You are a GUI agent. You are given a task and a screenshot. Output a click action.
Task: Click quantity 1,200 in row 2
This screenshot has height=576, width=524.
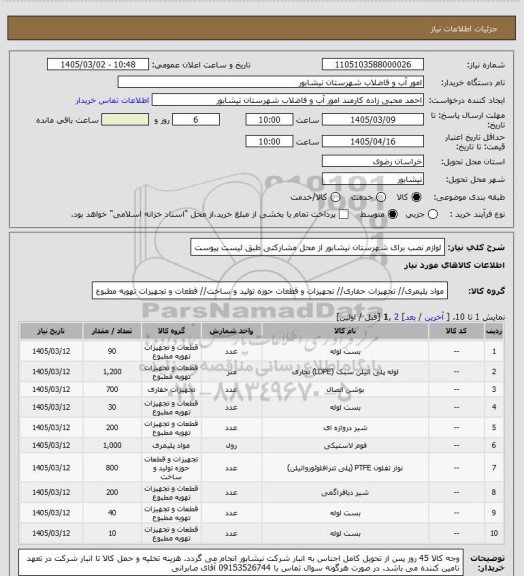pyautogui.click(x=112, y=372)
